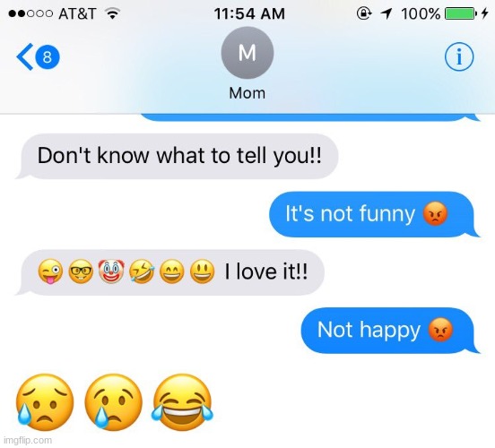This screenshot has width=495, height=448.
Task: Tap the angry emoji in "Not happy"
Action: click(x=440, y=331)
